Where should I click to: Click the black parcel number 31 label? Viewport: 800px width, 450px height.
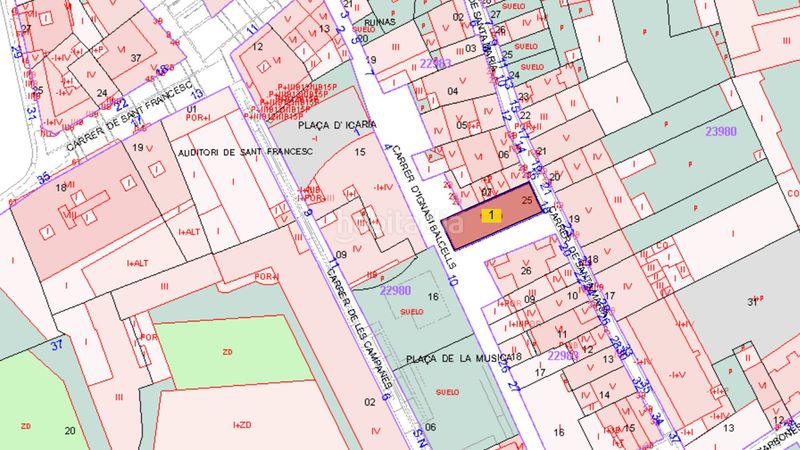pos(752,302)
